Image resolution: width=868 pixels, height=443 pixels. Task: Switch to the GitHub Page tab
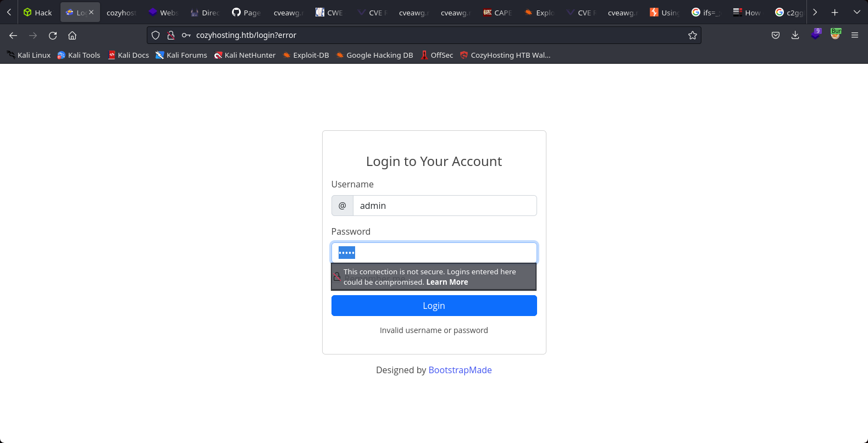(247, 12)
